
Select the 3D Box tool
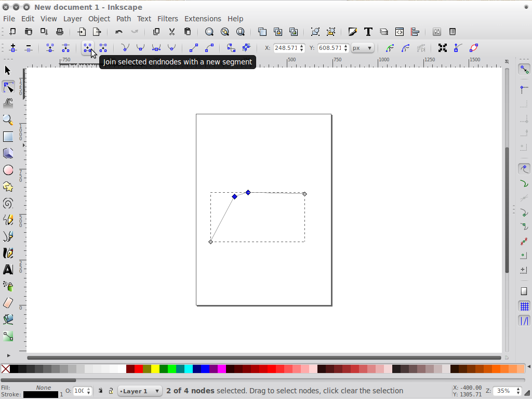(8, 153)
